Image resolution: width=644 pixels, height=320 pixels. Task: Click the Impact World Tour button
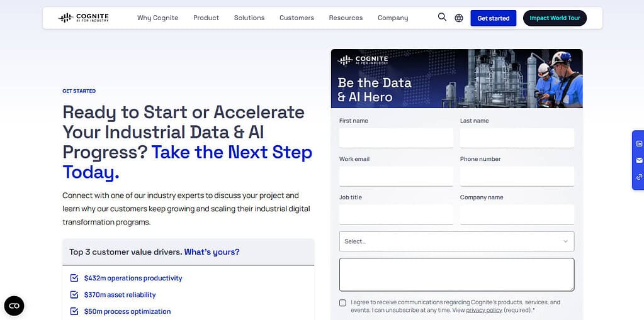555,18
